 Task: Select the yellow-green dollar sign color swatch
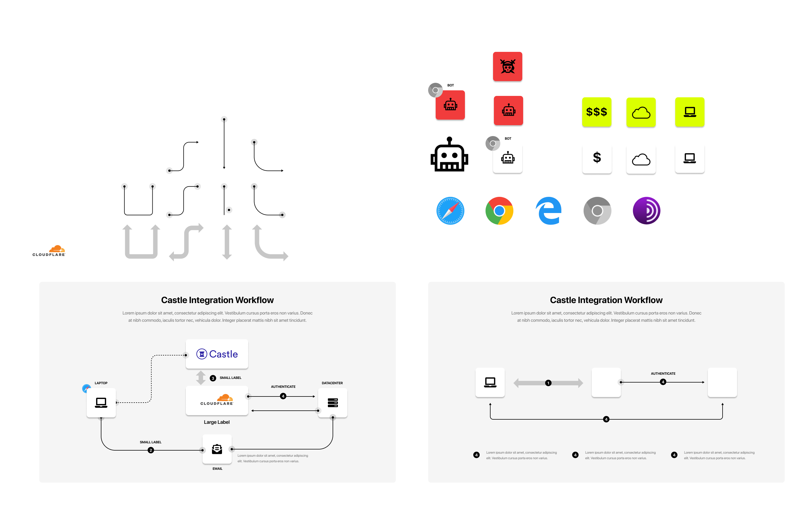tap(596, 111)
